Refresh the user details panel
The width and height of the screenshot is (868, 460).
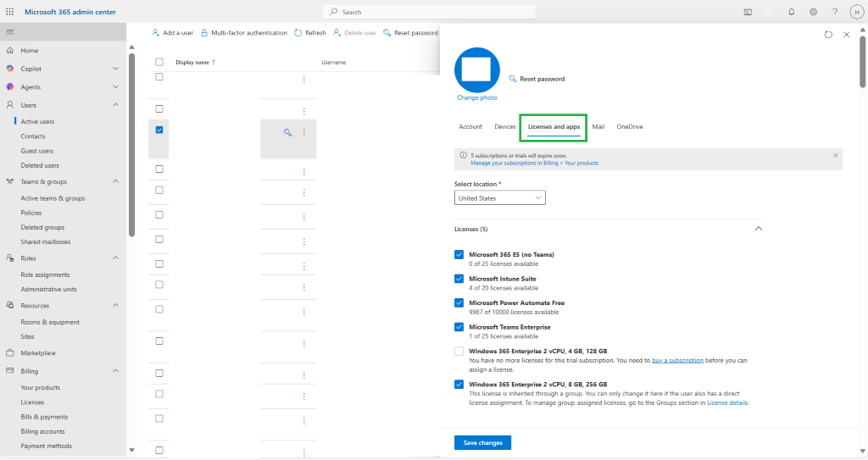click(828, 35)
